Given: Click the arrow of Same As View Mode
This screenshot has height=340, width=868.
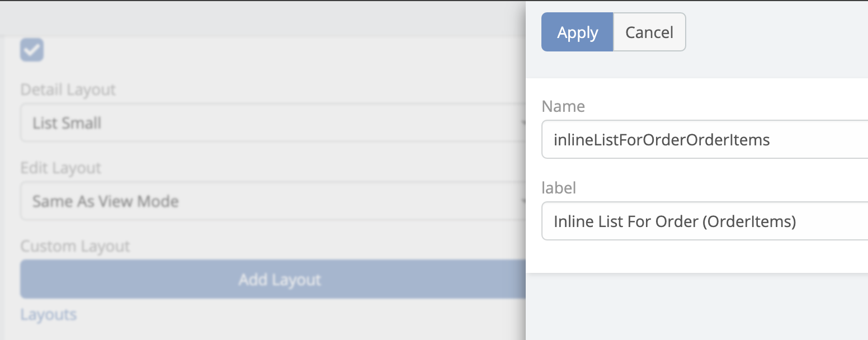Looking at the screenshot, I should [x=523, y=201].
